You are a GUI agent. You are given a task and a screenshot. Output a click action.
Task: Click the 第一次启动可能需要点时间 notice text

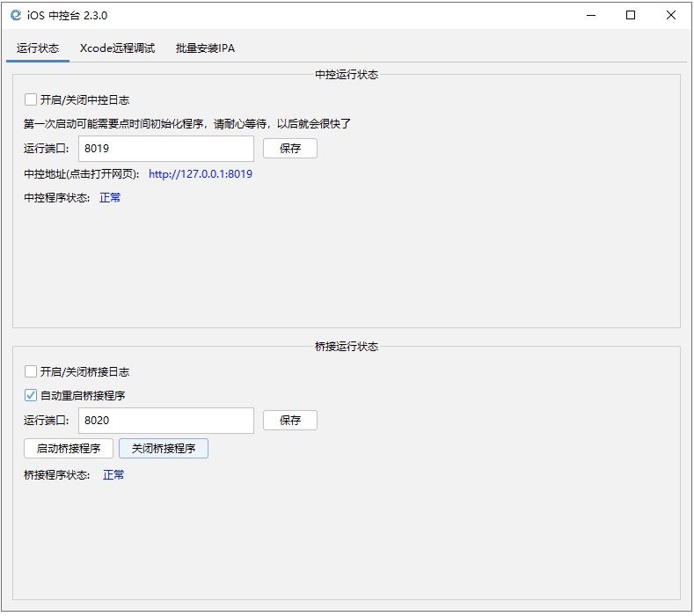pyautogui.click(x=187, y=123)
